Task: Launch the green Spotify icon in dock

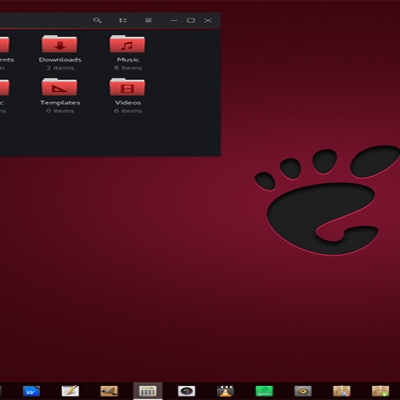Action: tap(264, 391)
